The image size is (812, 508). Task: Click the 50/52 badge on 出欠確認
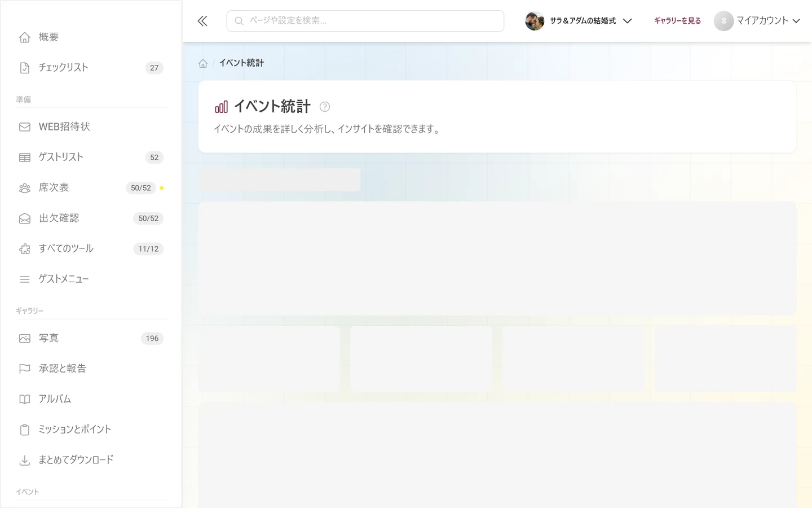click(148, 218)
